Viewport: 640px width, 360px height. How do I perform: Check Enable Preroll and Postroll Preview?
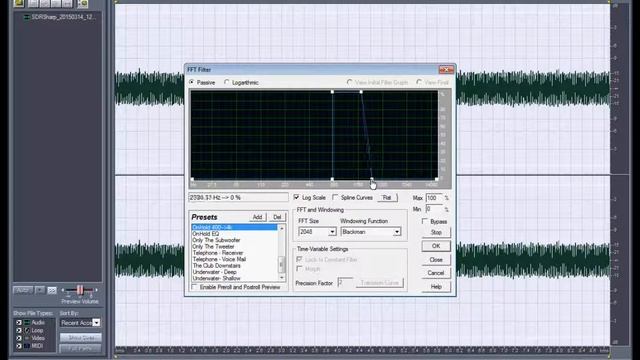click(195, 287)
